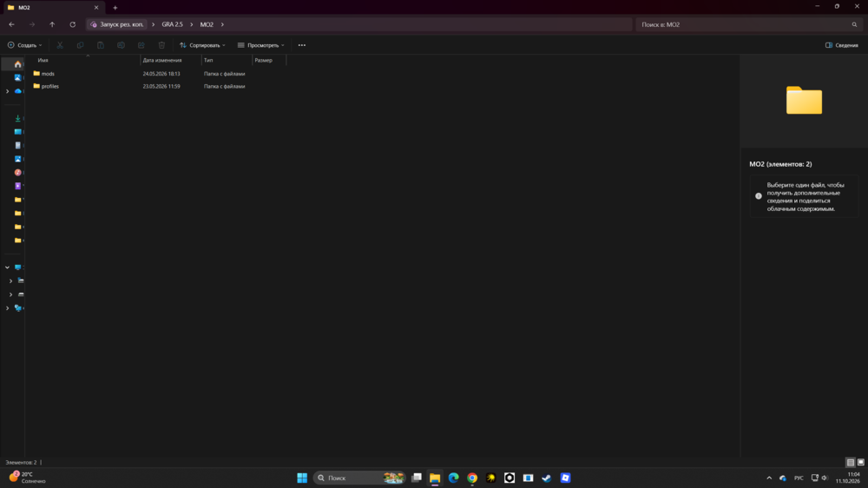Open chevron after Запуск рез. коп. breadcrumb

[154, 24]
